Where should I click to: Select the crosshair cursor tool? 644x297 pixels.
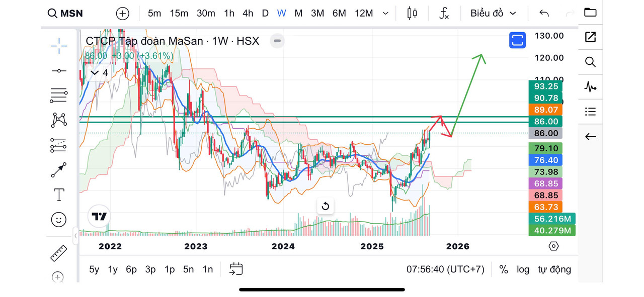click(x=59, y=46)
